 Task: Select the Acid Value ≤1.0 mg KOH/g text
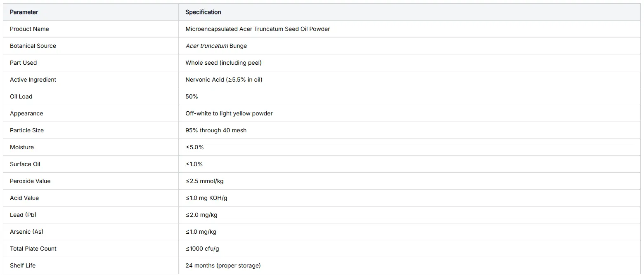206,198
